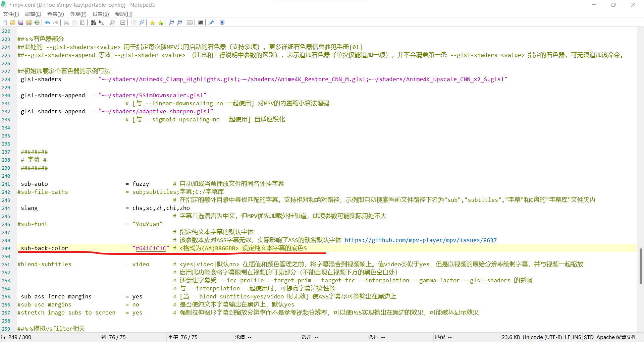Restore the Notepad3 window size

click(x=613, y=5)
